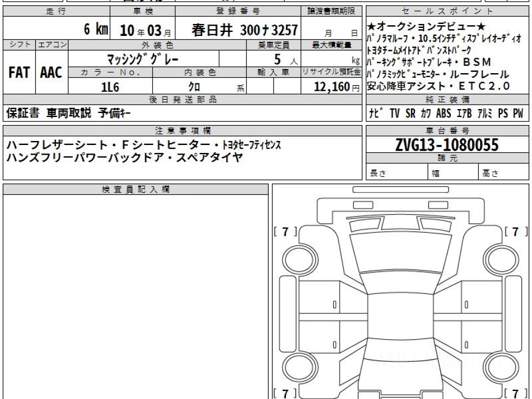Image resolution: width=532 pixels, height=399 pixels.
Task: Click the 輸入車 header cell
Action: pos(274,72)
